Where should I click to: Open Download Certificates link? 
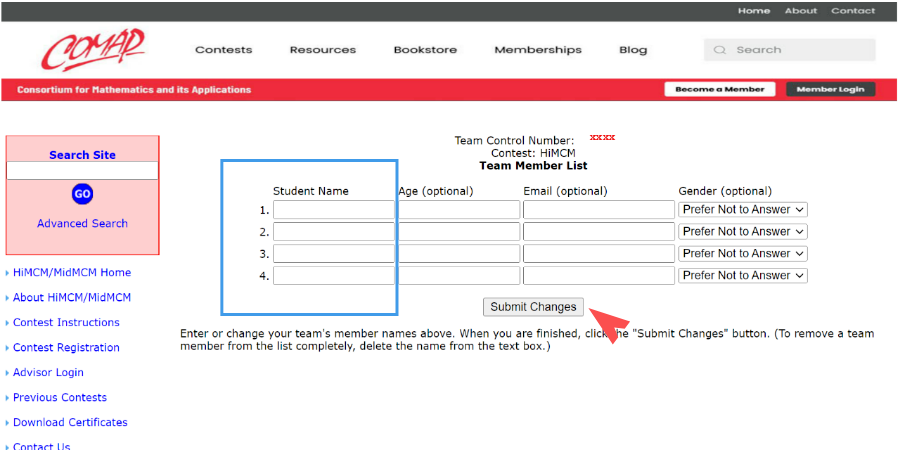point(70,422)
